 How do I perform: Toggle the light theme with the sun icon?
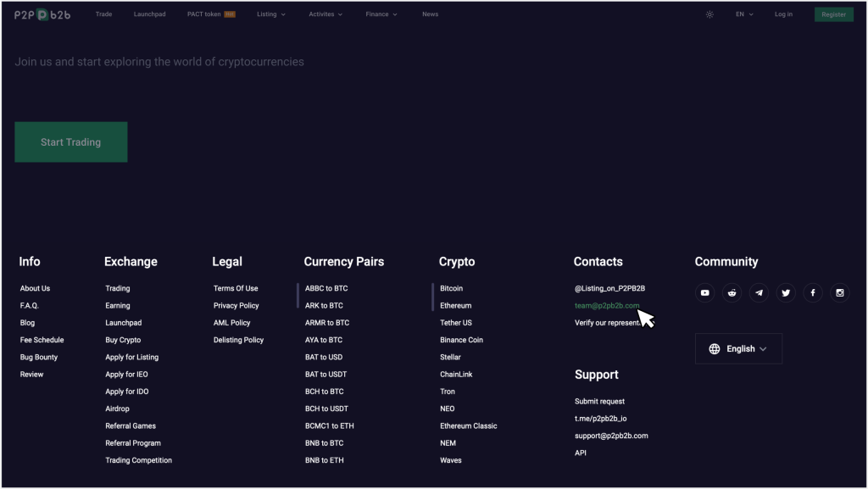coord(709,14)
